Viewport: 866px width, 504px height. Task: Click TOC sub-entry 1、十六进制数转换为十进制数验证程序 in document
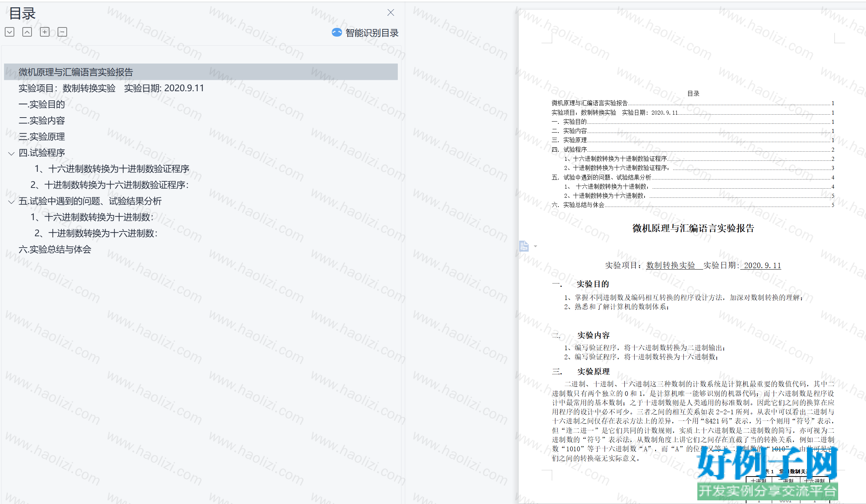pyautogui.click(x=699, y=159)
